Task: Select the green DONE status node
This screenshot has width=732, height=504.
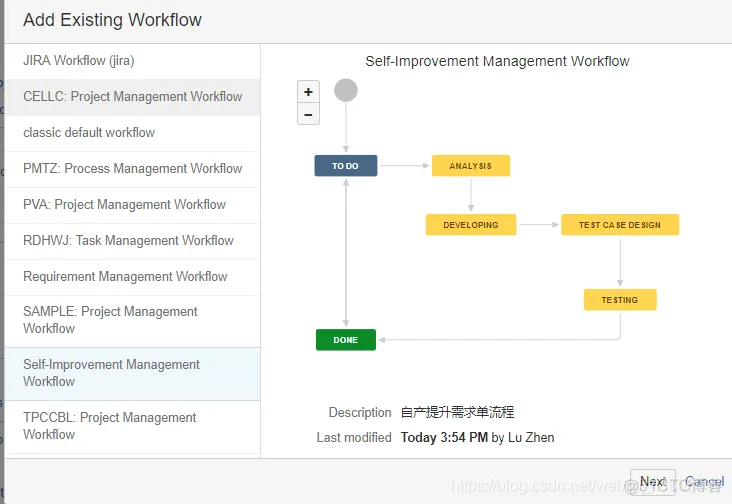Action: pyautogui.click(x=345, y=340)
